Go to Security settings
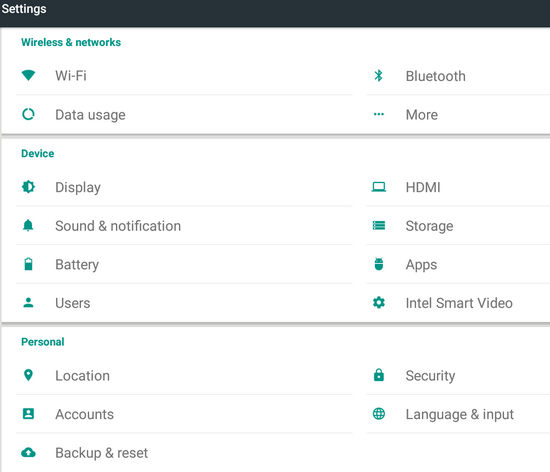 click(x=458, y=375)
